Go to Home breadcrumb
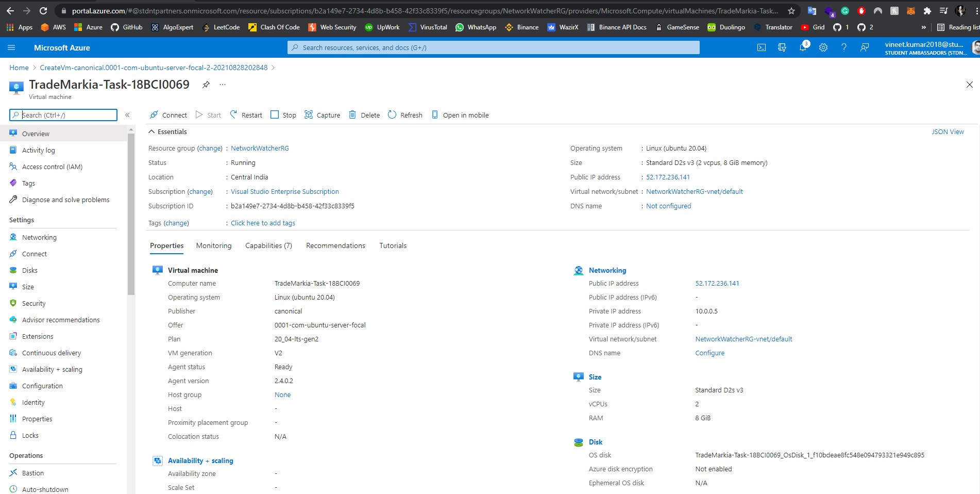 (19, 68)
